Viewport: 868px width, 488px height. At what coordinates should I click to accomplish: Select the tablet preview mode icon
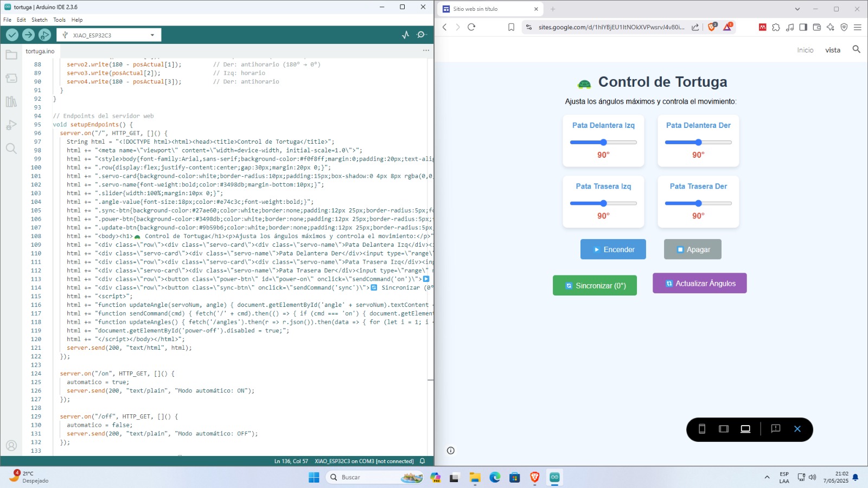click(x=724, y=429)
